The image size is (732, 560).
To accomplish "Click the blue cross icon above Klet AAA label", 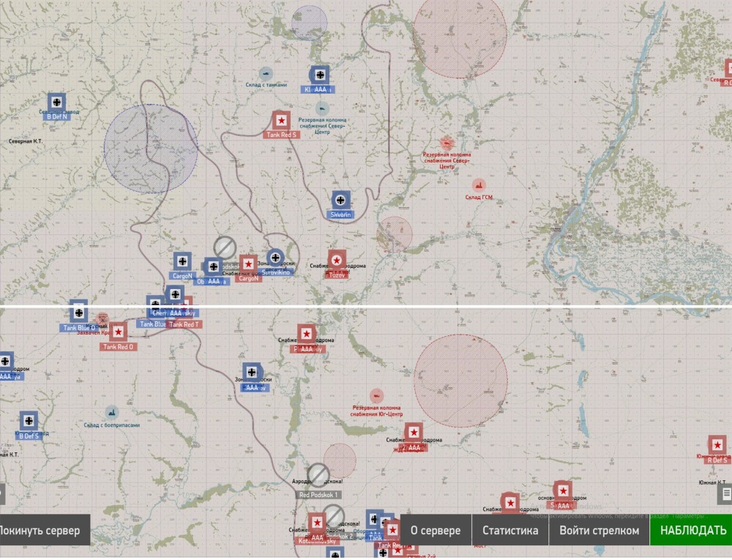I will coord(320,75).
